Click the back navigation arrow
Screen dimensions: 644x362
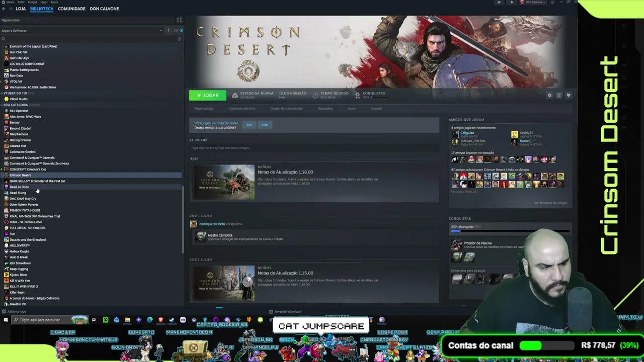tap(3, 9)
